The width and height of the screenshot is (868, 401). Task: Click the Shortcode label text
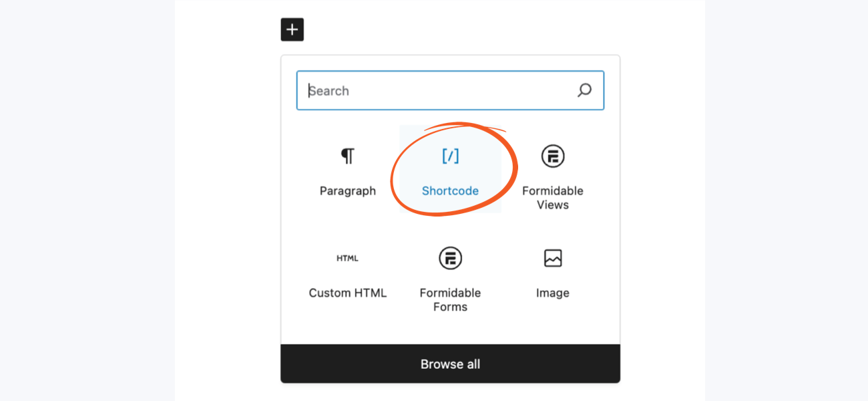[x=450, y=190]
